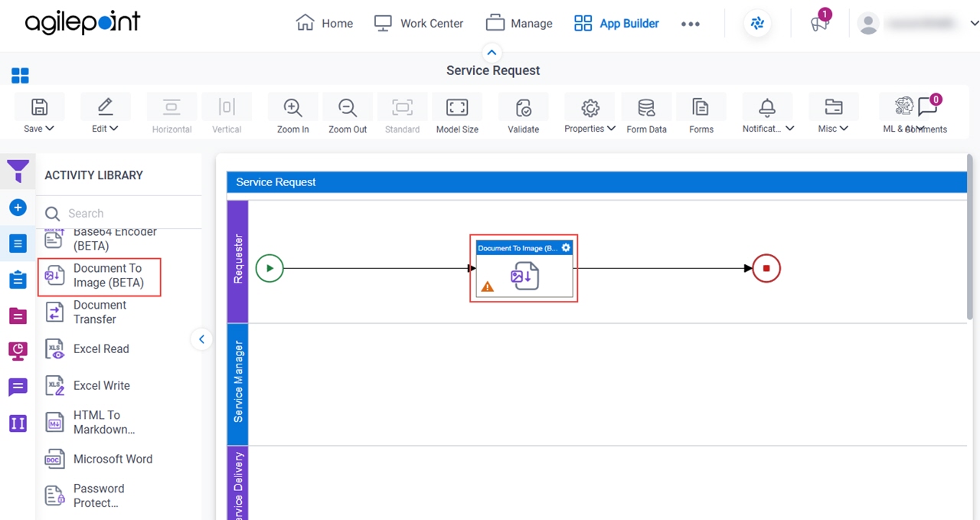Select Document To Image (BETA) activity
The image size is (980, 520).
tap(100, 276)
